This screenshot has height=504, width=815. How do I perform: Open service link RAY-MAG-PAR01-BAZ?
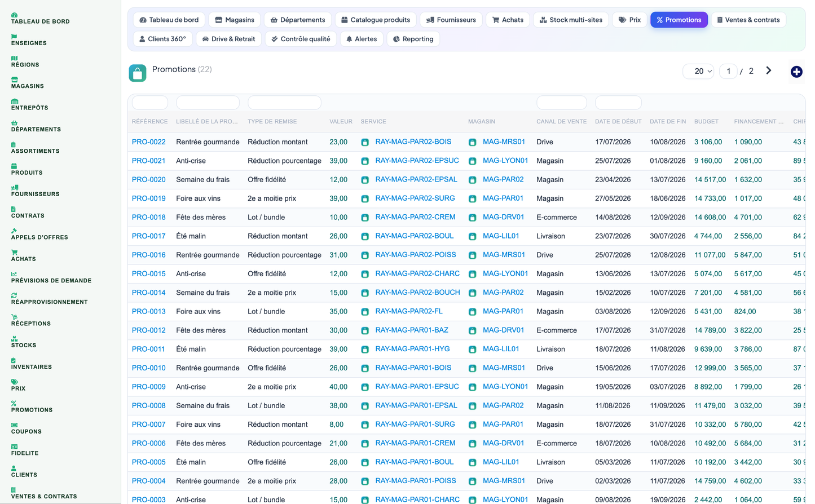pyautogui.click(x=412, y=330)
